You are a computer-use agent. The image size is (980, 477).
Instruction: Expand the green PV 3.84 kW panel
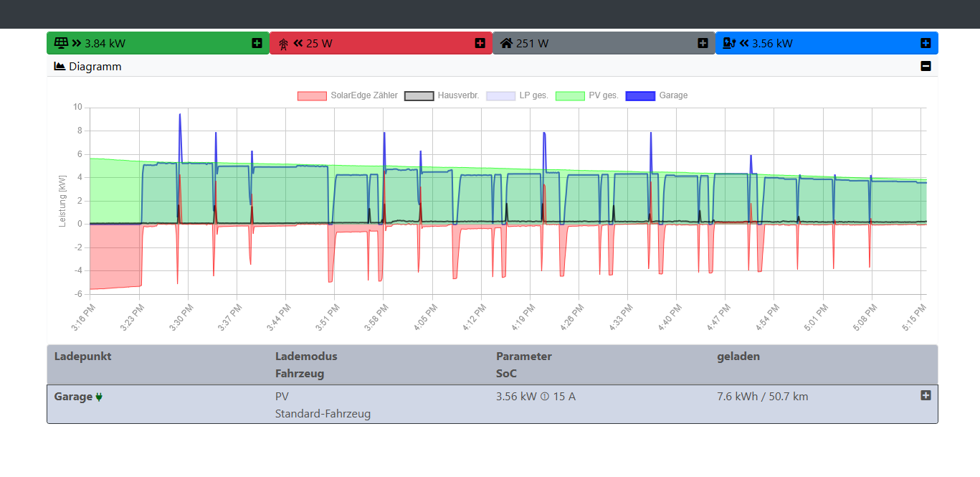(257, 43)
